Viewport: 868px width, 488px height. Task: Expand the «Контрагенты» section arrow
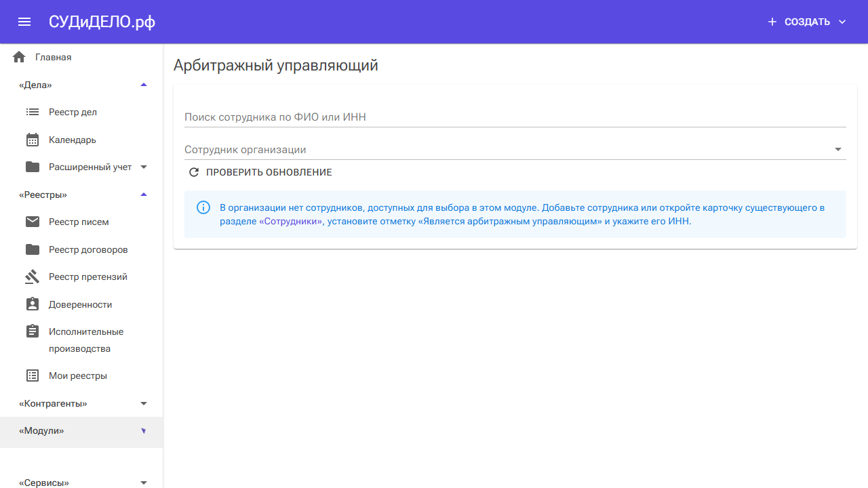(x=143, y=403)
